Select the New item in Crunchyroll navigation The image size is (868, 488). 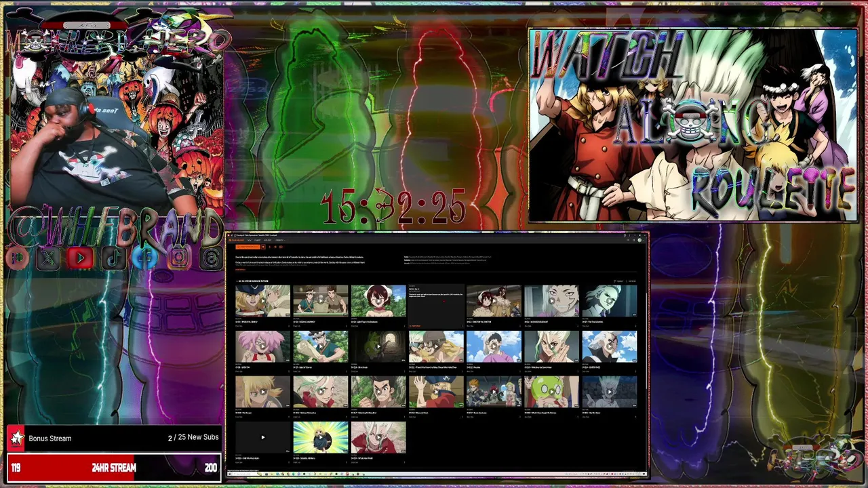pos(249,240)
